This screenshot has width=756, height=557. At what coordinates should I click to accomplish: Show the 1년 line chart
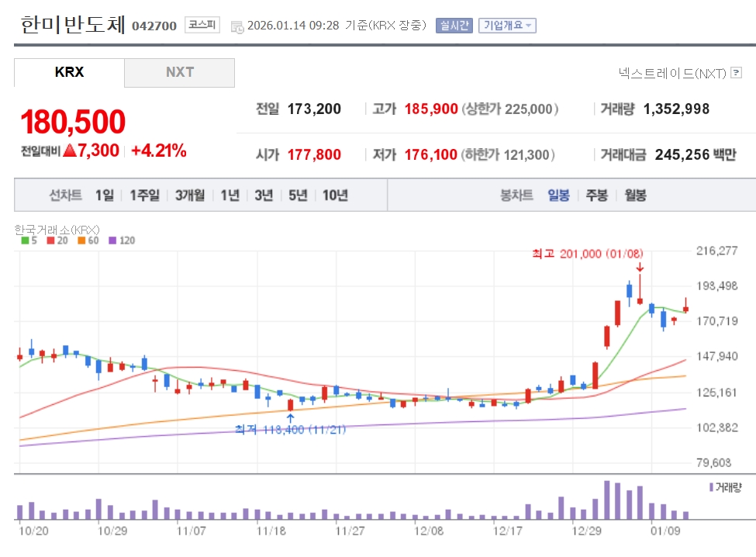pyautogui.click(x=230, y=195)
